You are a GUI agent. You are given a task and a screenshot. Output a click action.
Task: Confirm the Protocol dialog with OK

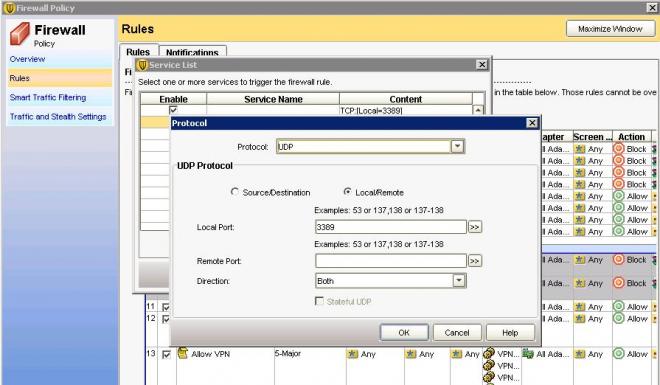pos(404,332)
